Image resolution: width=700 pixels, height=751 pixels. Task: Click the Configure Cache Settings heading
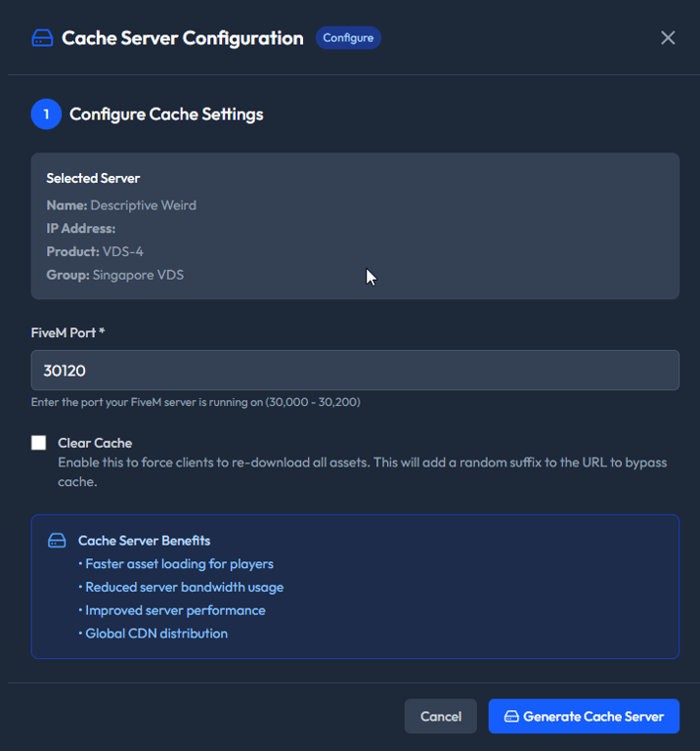166,114
